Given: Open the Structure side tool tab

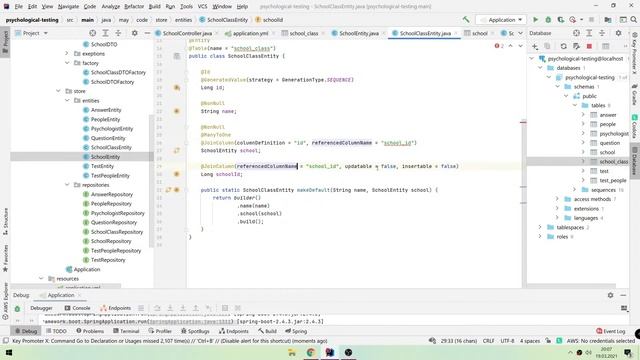Looking at the screenshot, I should [5, 221].
